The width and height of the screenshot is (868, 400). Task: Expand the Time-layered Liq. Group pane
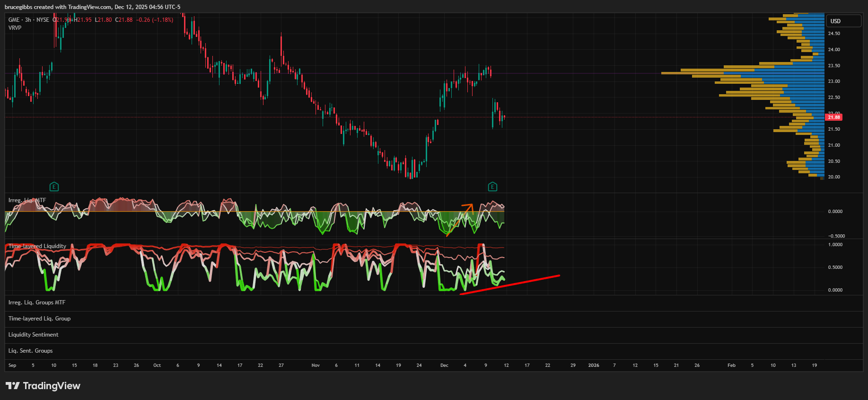click(39, 319)
